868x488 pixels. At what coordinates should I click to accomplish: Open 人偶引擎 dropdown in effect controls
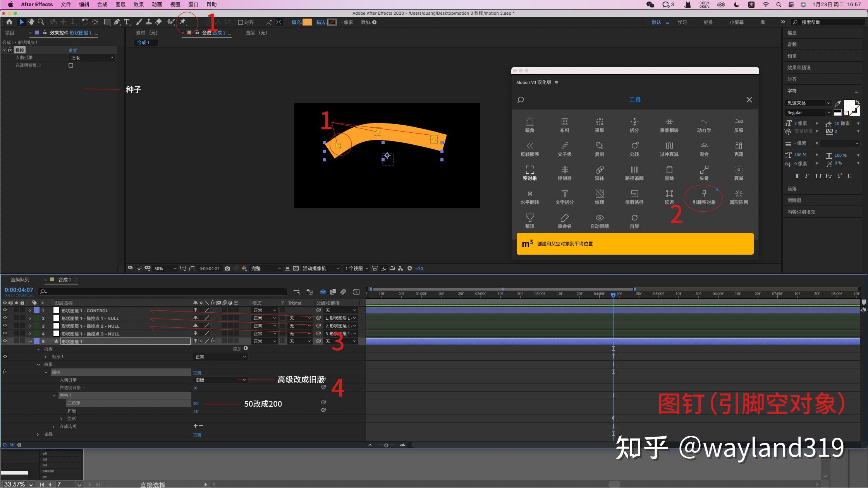tap(92, 58)
